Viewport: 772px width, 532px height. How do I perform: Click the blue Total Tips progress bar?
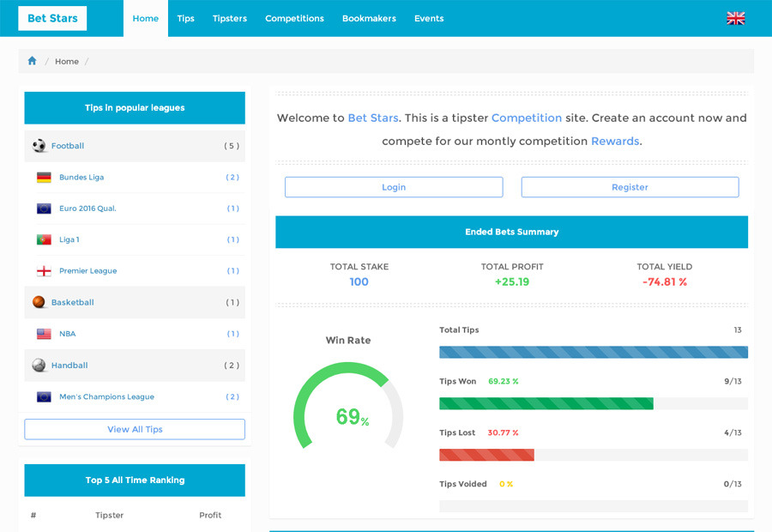(594, 352)
